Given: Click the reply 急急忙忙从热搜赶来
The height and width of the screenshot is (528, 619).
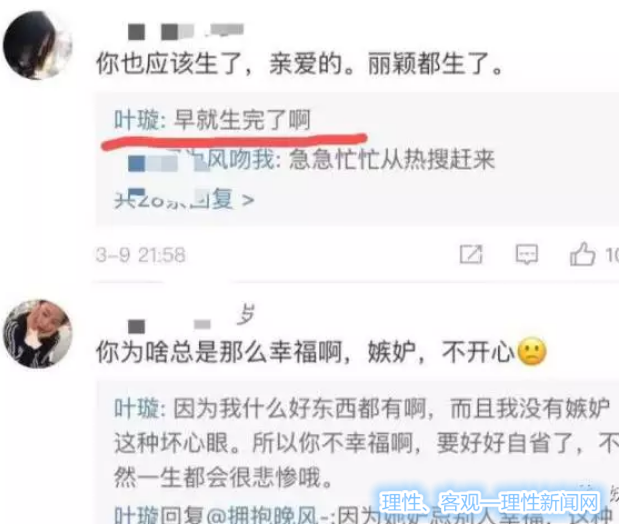Looking at the screenshot, I should (x=392, y=160).
